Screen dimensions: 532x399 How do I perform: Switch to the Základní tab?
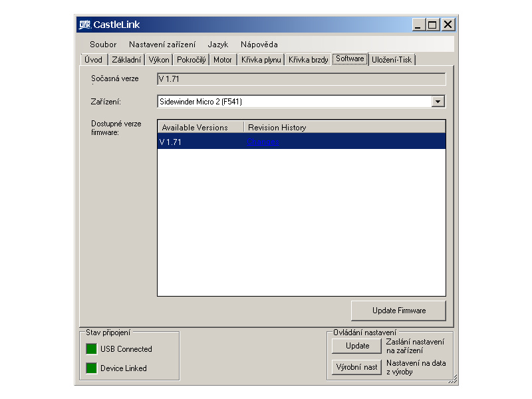pos(126,60)
